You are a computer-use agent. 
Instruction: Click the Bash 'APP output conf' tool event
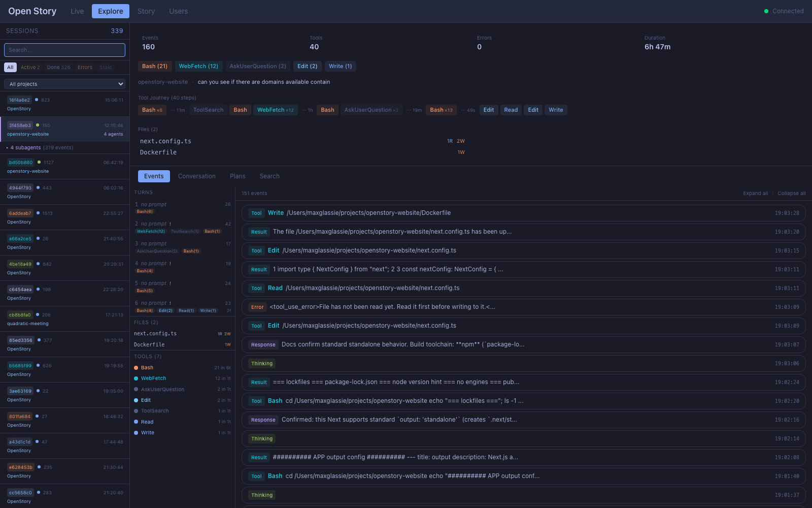pos(523,476)
